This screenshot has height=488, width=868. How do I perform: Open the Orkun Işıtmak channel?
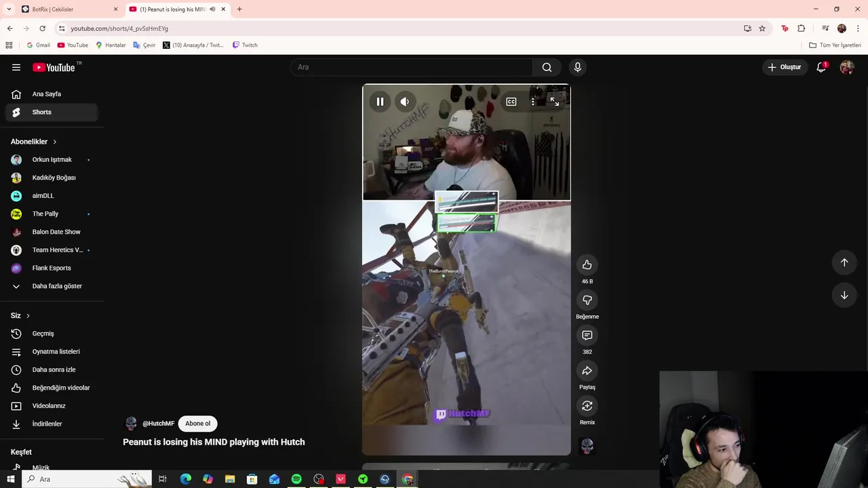[52, 159]
